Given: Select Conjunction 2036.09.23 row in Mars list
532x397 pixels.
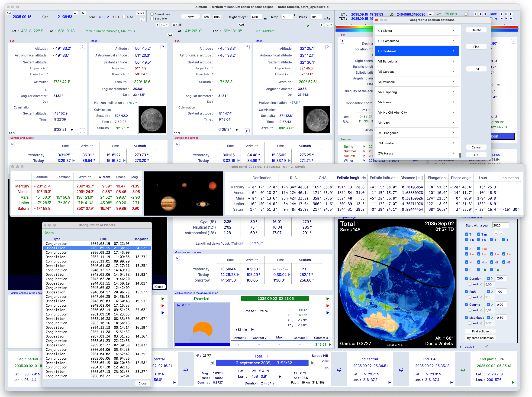Looking at the screenshot, I should click(x=97, y=253).
